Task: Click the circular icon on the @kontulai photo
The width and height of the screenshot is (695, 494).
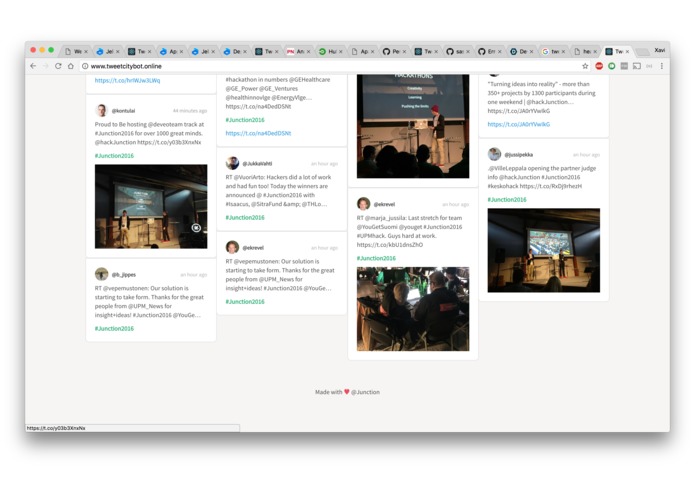Action: (x=196, y=228)
